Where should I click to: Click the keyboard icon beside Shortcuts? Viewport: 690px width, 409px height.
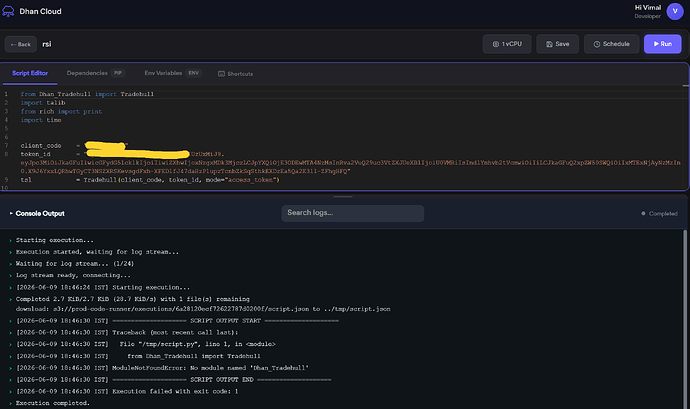coord(221,74)
